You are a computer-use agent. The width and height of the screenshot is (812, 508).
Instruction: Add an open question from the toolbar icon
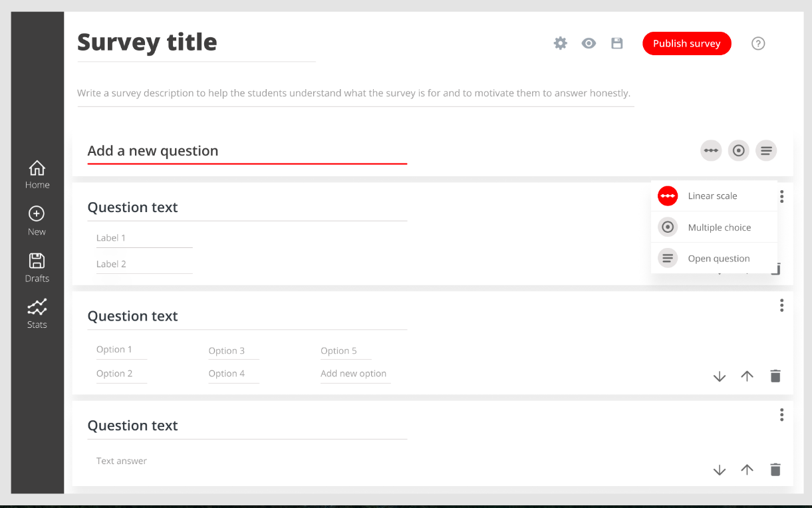click(766, 151)
